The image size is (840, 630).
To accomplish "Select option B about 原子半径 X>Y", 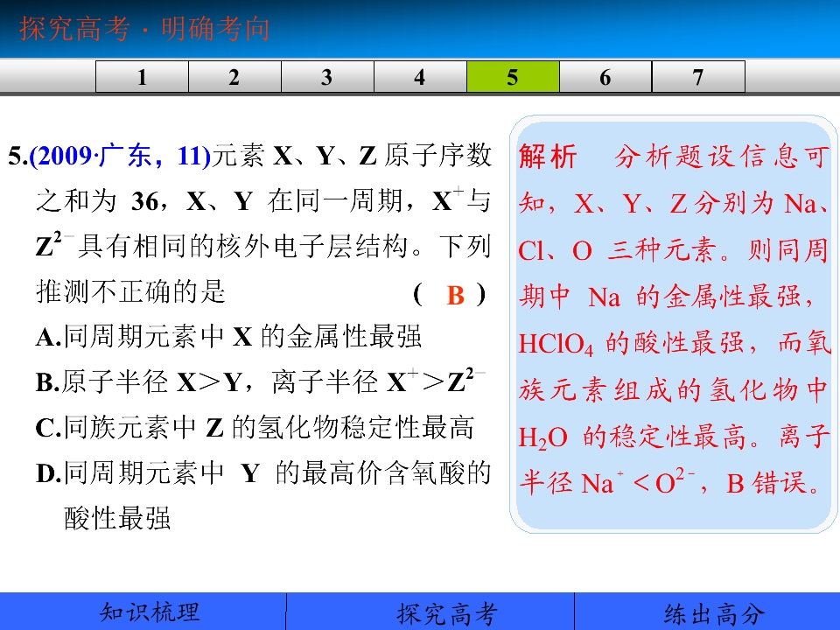I will tap(261, 381).
